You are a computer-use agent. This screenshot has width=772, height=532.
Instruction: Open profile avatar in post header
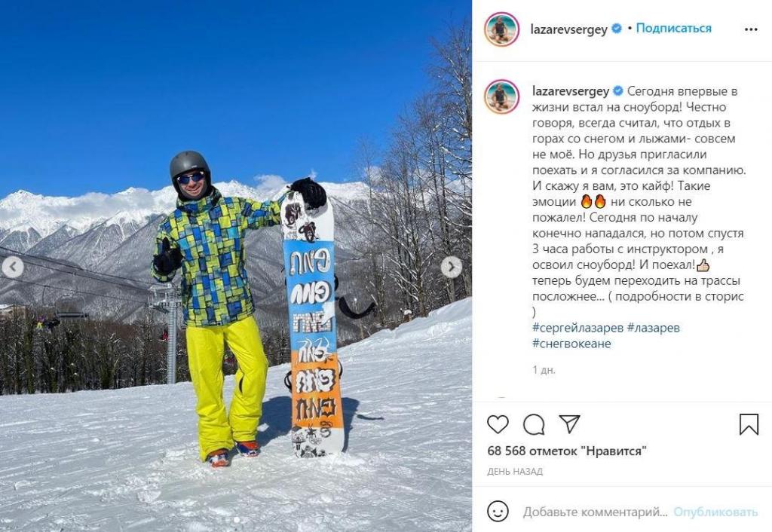click(501, 29)
